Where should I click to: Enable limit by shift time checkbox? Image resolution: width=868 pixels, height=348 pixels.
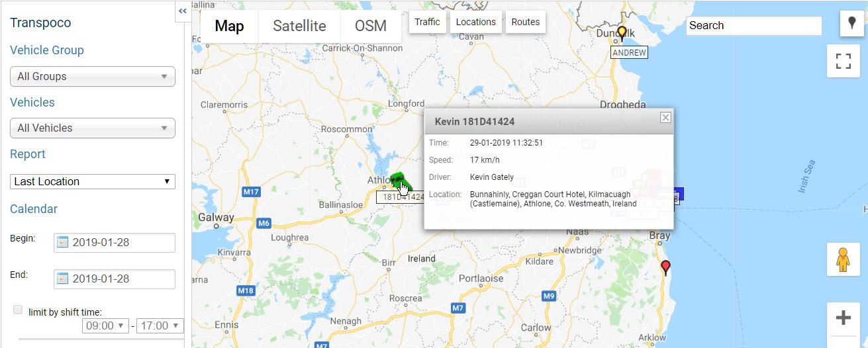tap(18, 310)
